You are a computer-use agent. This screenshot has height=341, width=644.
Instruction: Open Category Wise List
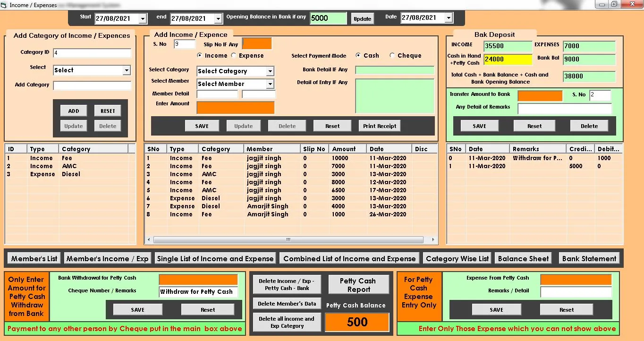pyautogui.click(x=457, y=258)
